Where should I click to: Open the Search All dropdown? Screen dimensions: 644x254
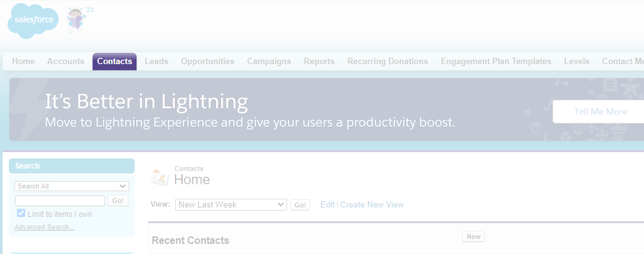72,186
